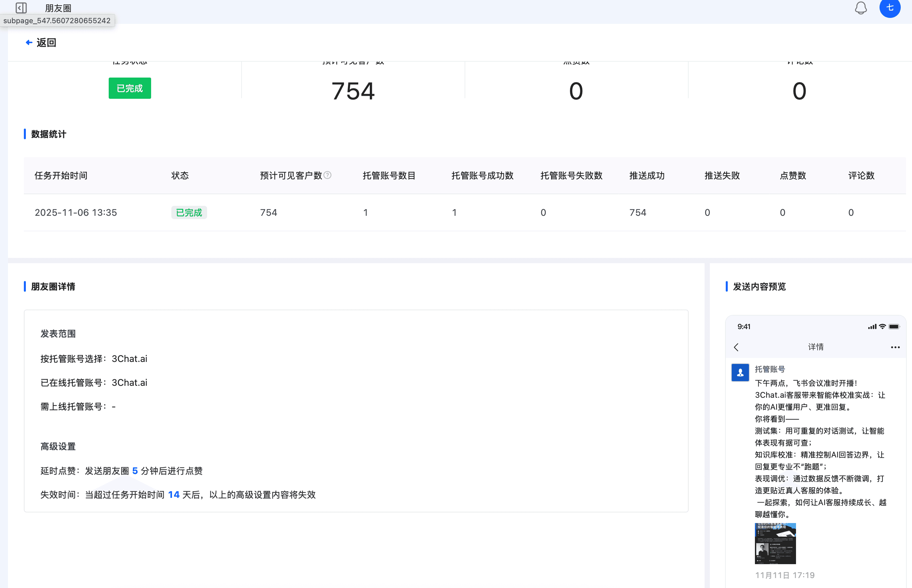
Task: Click the 详情 title in phone preview
Action: [816, 347]
